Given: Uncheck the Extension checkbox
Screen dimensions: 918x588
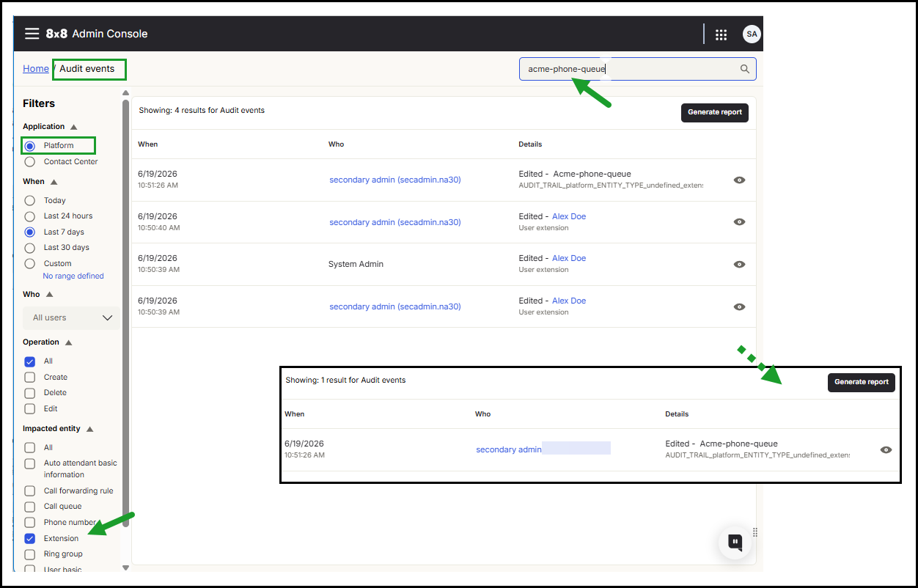Looking at the screenshot, I should pyautogui.click(x=30, y=538).
